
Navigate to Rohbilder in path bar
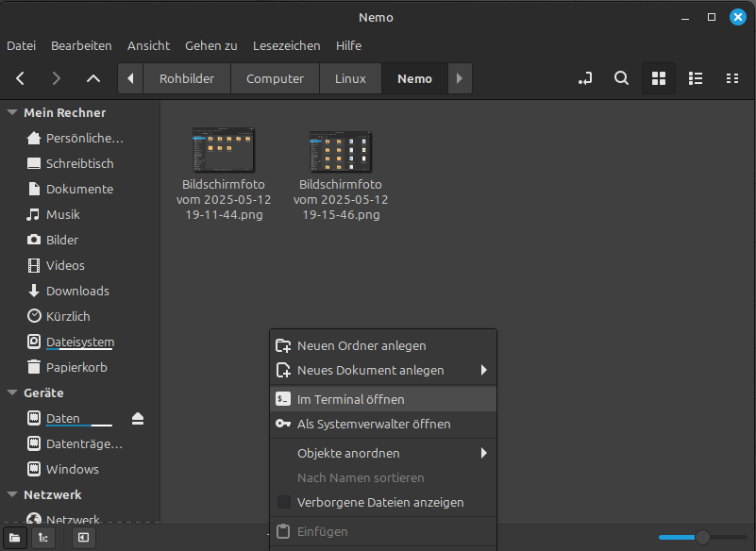click(x=187, y=78)
